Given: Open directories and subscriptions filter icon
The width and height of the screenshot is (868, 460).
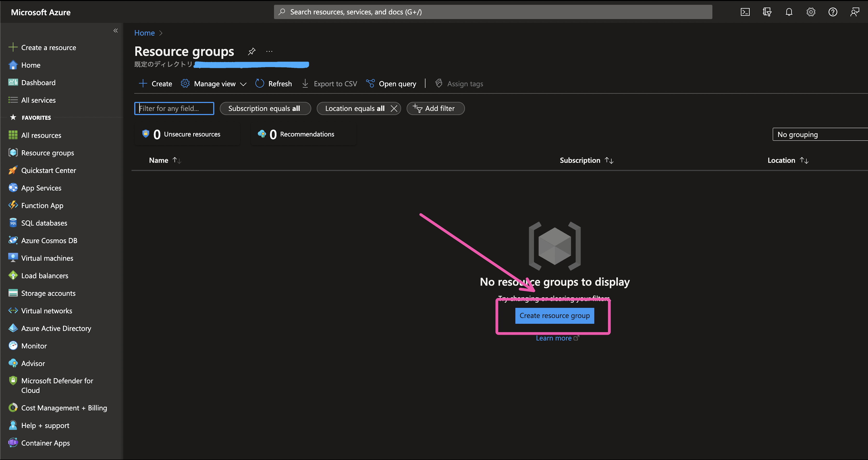Looking at the screenshot, I should 767,12.
